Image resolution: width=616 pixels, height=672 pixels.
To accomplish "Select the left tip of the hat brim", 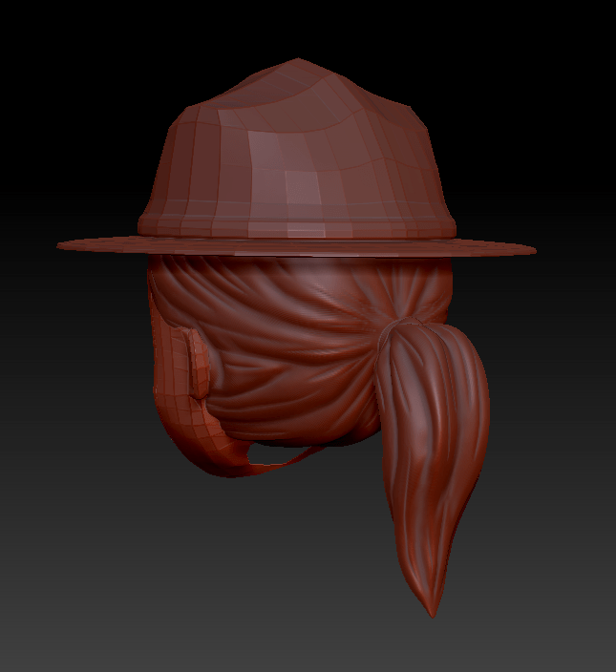I will [61, 245].
